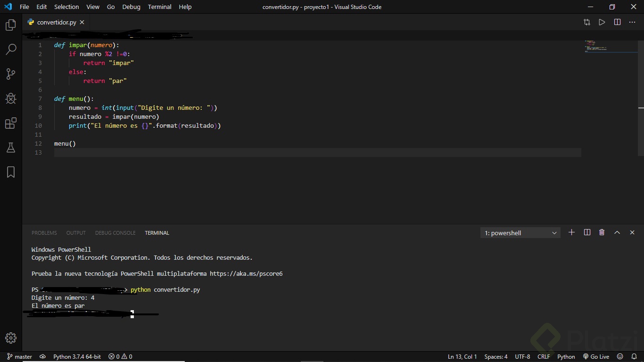Switch to the DEBUG CONSOLE panel tab
The height and width of the screenshot is (362, 644).
(115, 233)
